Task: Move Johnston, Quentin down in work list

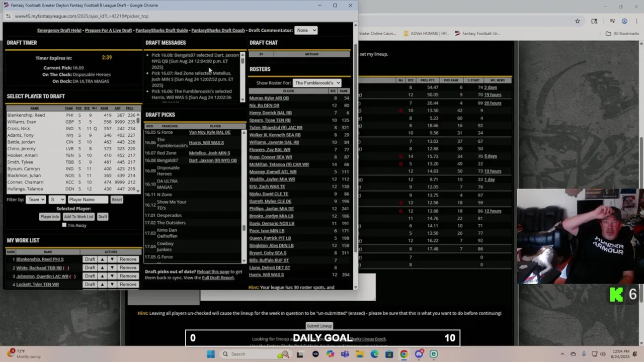Action: [x=112, y=276]
